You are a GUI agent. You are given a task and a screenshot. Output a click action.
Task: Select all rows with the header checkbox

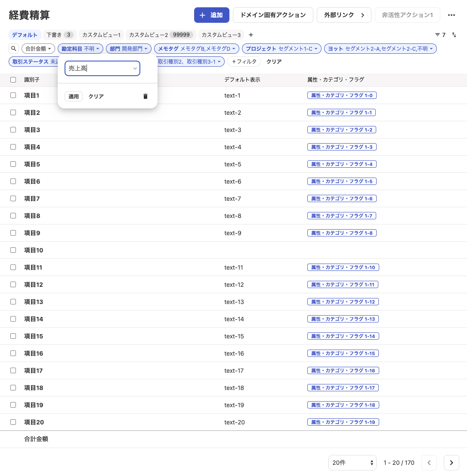point(13,80)
